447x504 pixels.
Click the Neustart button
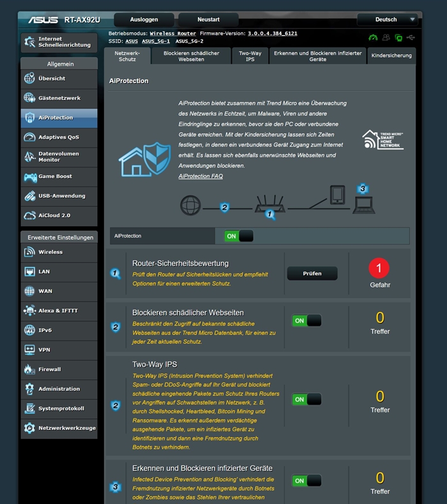(x=208, y=20)
